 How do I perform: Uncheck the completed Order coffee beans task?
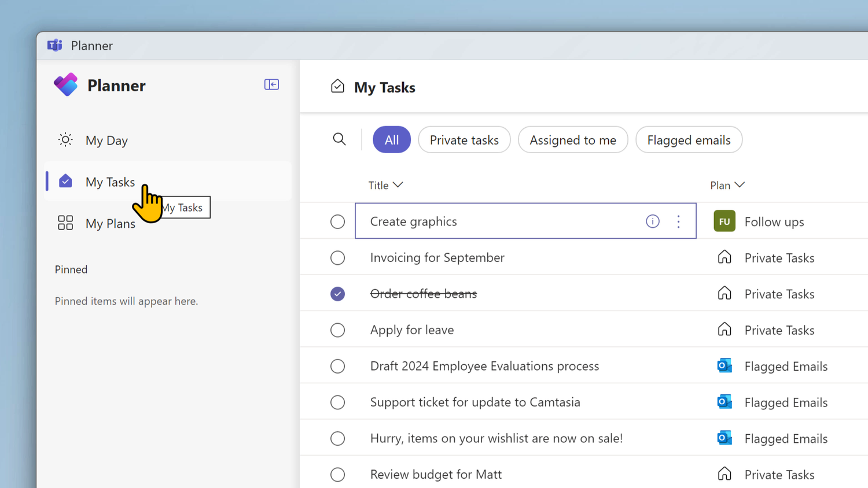(x=337, y=294)
